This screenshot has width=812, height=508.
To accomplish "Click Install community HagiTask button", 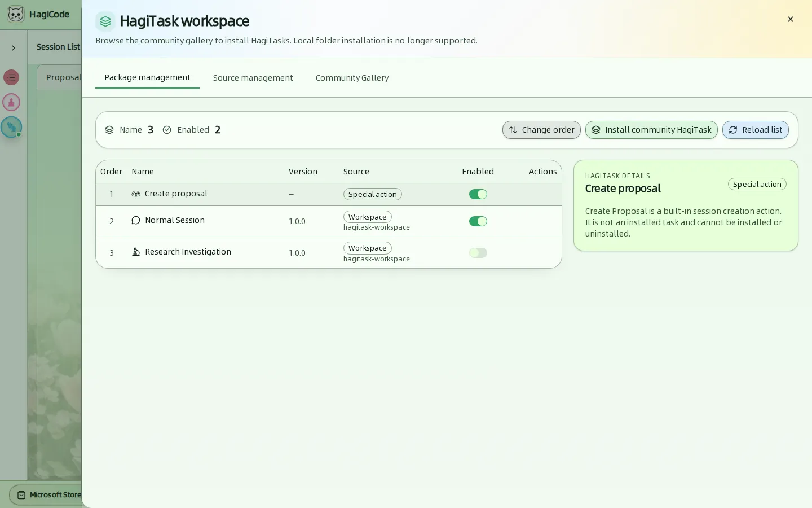I will [x=651, y=130].
